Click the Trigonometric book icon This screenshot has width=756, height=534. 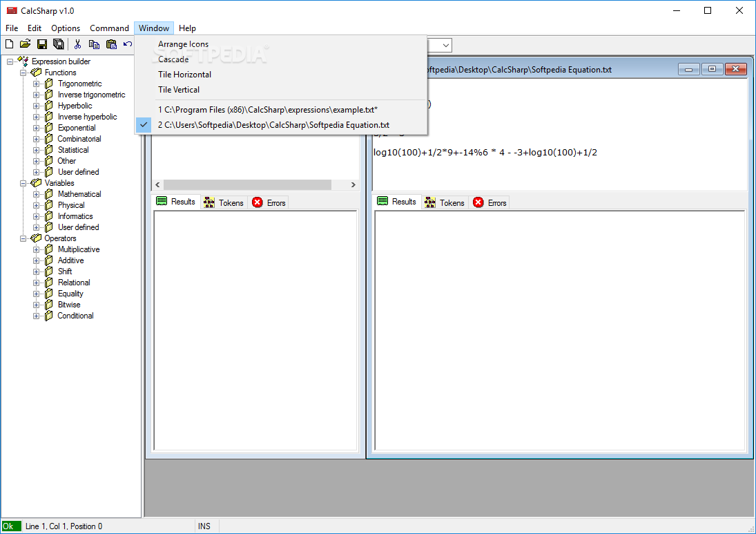pos(49,84)
